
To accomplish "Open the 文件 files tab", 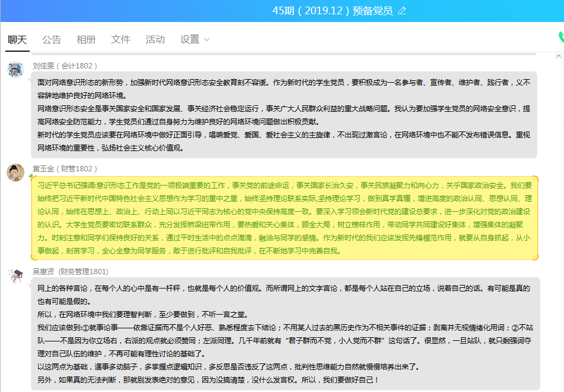I will (121, 39).
